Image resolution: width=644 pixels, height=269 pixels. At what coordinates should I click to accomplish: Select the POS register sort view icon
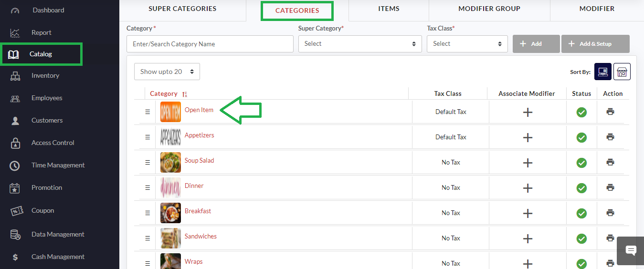click(602, 72)
